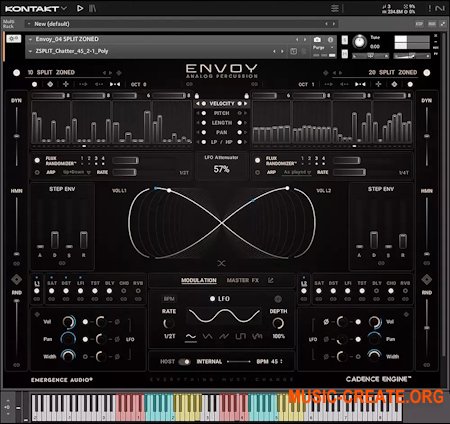Image resolution: width=450 pixels, height=424 pixels.
Task: Adjust the left ARP RATE slider
Action: tap(125, 172)
